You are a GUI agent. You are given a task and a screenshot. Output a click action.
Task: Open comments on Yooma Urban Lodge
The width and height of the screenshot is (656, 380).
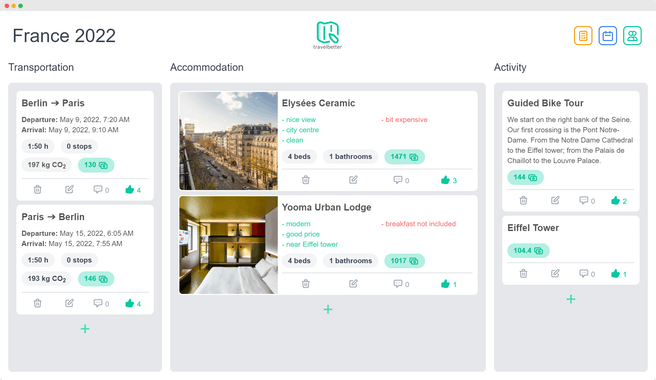(x=401, y=284)
